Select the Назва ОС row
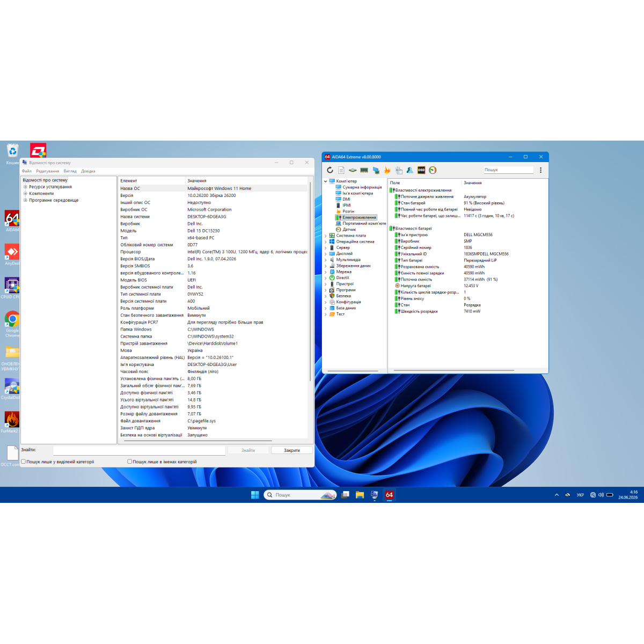 tap(213, 188)
